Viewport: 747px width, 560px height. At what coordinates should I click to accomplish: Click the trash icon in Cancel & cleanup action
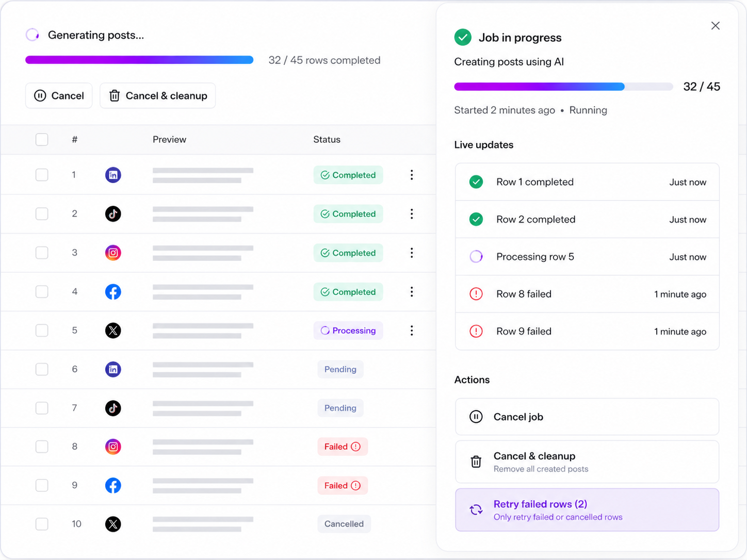point(476,462)
